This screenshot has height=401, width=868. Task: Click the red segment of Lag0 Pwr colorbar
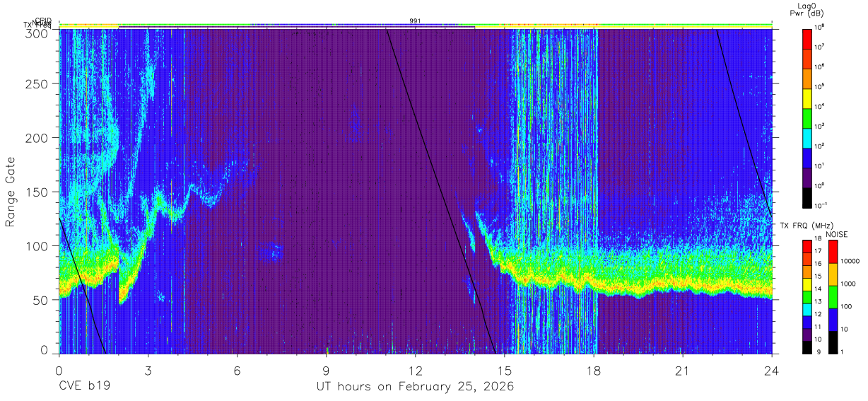[x=807, y=38]
